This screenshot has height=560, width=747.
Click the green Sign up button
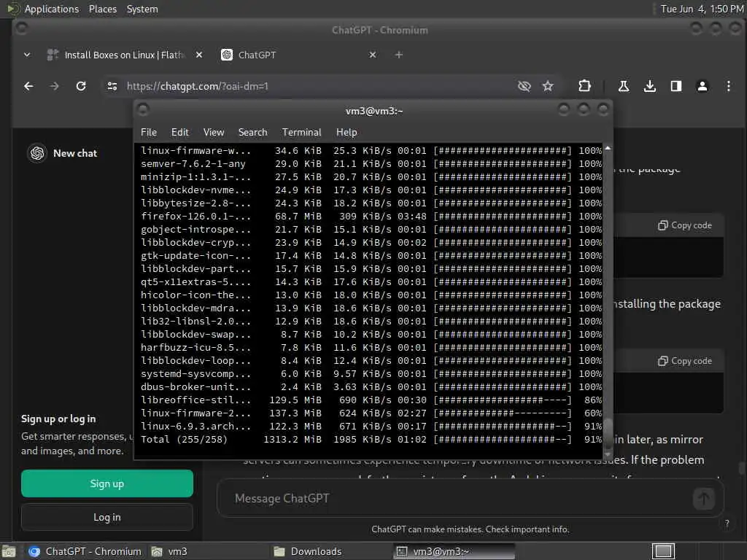(107, 484)
